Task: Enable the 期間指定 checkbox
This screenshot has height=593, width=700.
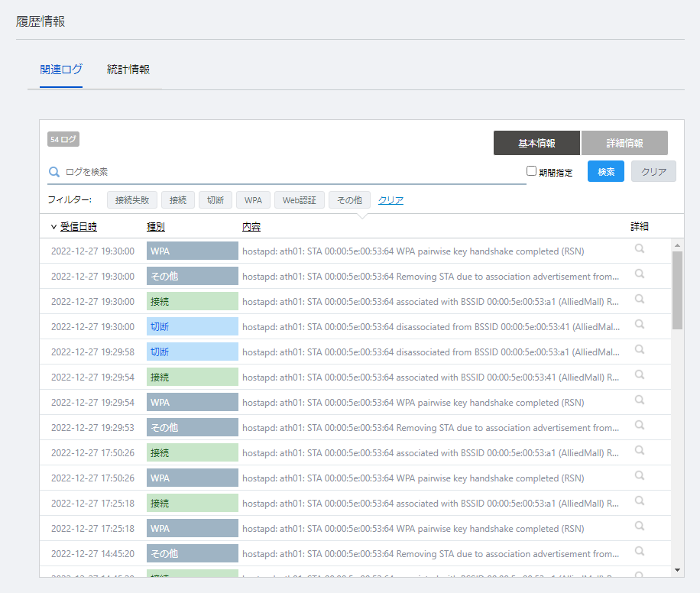Action: (532, 171)
